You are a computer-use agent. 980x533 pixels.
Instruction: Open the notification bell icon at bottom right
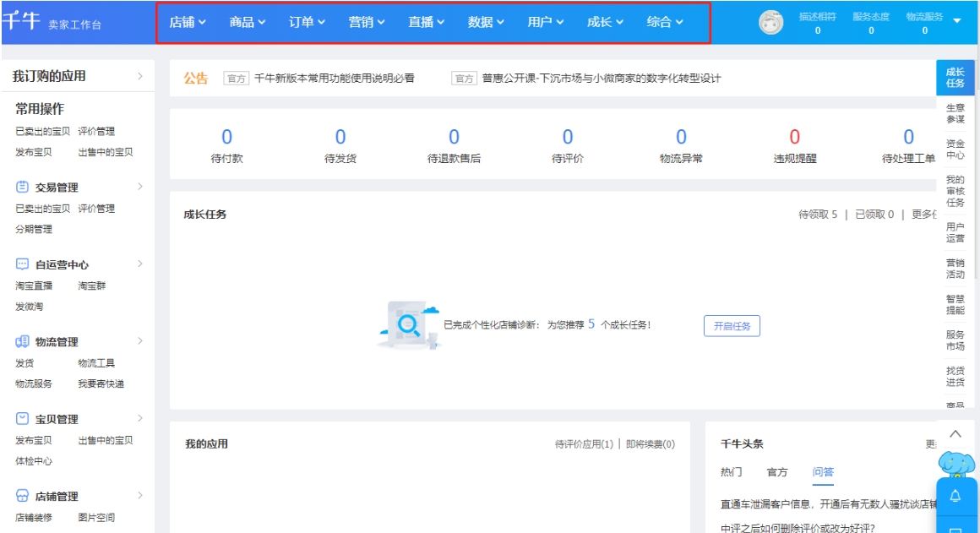pos(955,498)
